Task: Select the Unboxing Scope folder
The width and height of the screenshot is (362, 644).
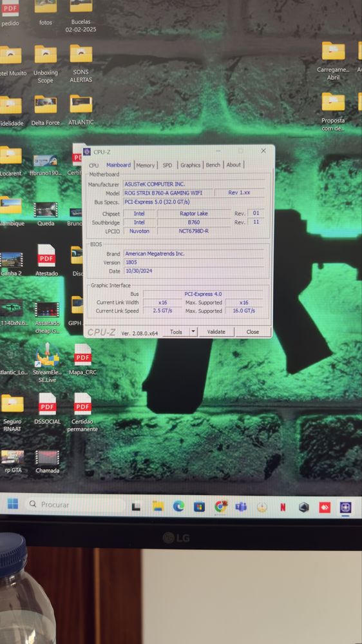Action: coord(46,64)
